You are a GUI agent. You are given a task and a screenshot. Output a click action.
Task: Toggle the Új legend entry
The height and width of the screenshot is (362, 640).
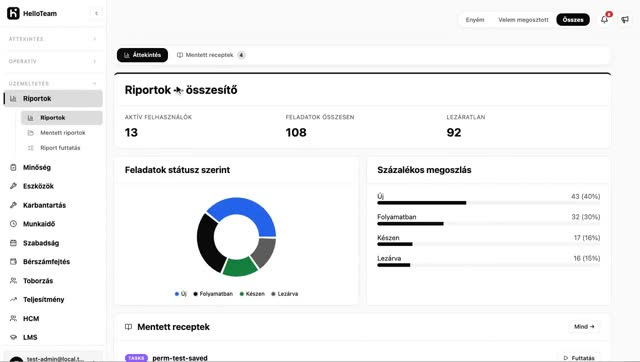(x=180, y=294)
